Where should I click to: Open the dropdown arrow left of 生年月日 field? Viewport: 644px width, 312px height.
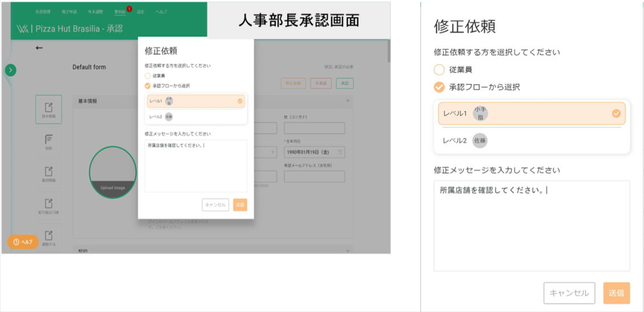pyautogui.click(x=273, y=152)
